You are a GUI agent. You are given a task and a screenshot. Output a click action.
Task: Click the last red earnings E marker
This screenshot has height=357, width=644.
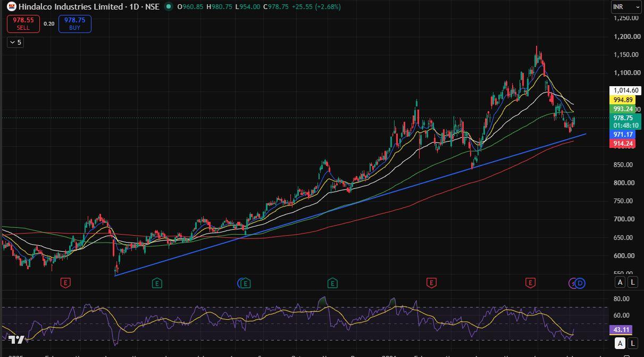coord(530,283)
